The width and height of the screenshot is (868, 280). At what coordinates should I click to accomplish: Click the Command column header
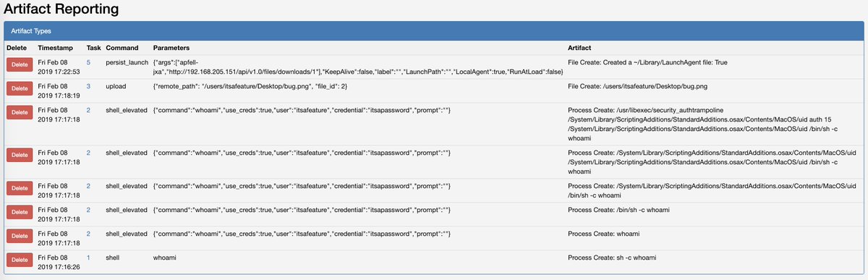122,48
